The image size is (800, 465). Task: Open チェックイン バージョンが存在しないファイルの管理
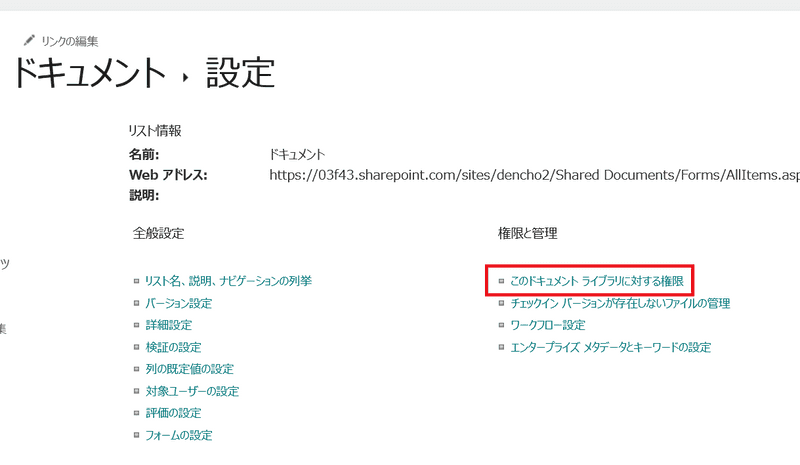tap(620, 303)
